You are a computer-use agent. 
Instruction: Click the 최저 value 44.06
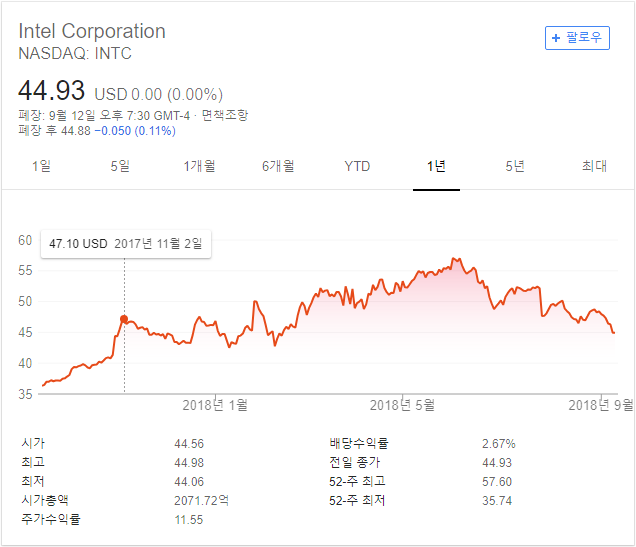(189, 482)
